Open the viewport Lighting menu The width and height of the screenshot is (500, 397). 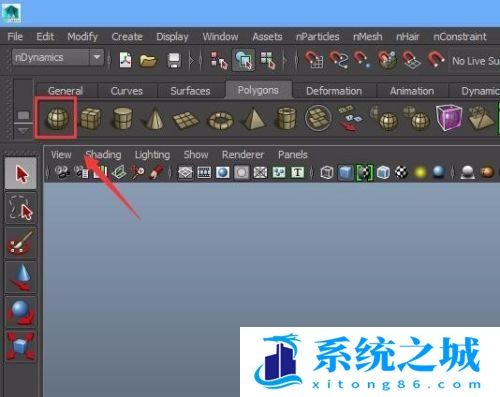[152, 155]
